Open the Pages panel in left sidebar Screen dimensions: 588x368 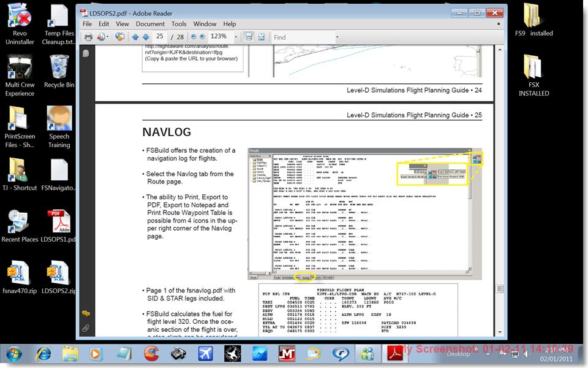click(x=86, y=53)
